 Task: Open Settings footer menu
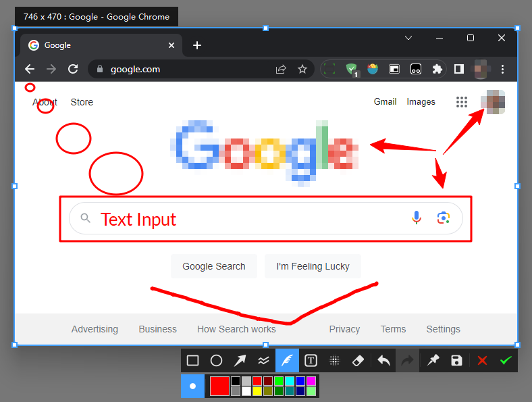click(443, 329)
